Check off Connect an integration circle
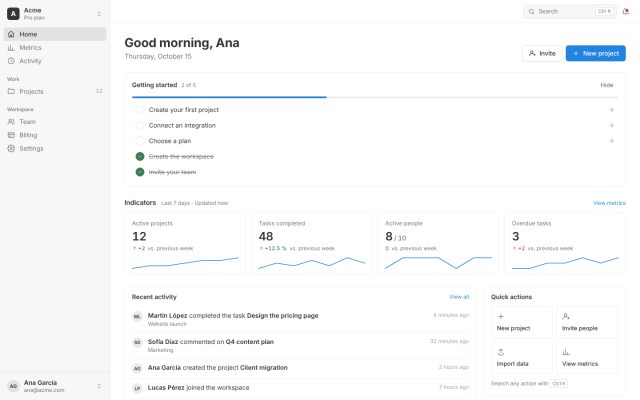The height and width of the screenshot is (400, 640). (140, 125)
